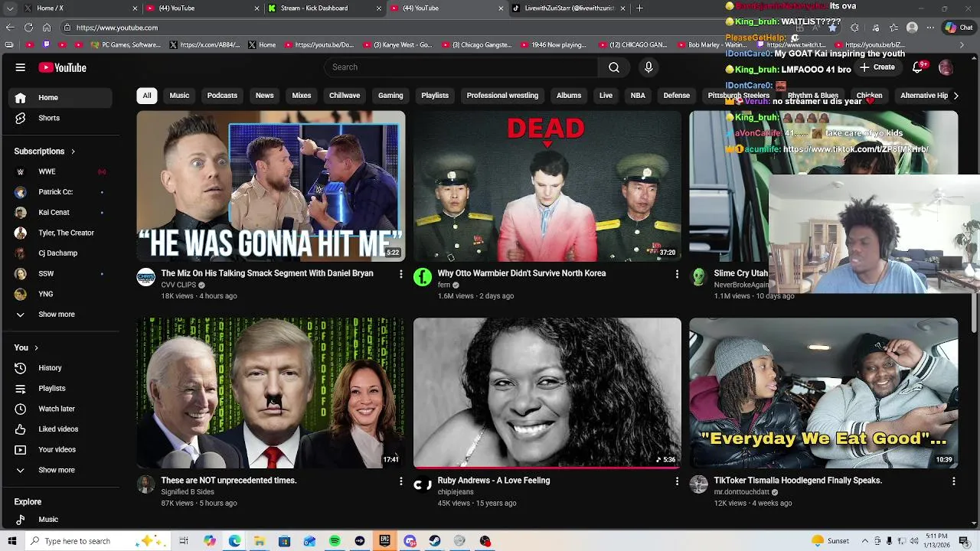The width and height of the screenshot is (980, 551).
Task: Open Spotify from the taskbar
Action: (x=335, y=541)
